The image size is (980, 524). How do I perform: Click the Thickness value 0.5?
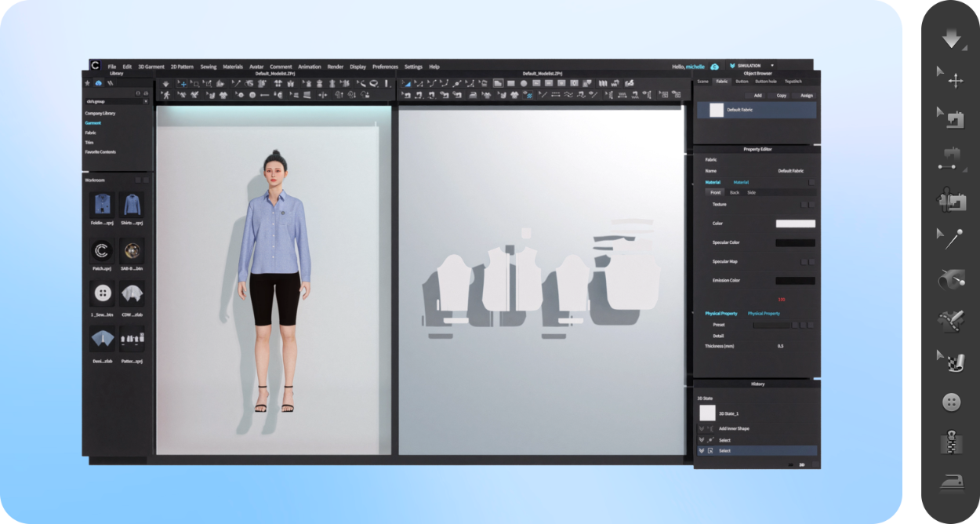[780, 346]
